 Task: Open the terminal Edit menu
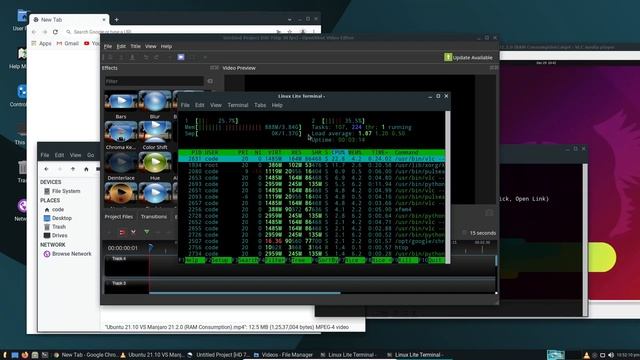[x=199, y=105]
